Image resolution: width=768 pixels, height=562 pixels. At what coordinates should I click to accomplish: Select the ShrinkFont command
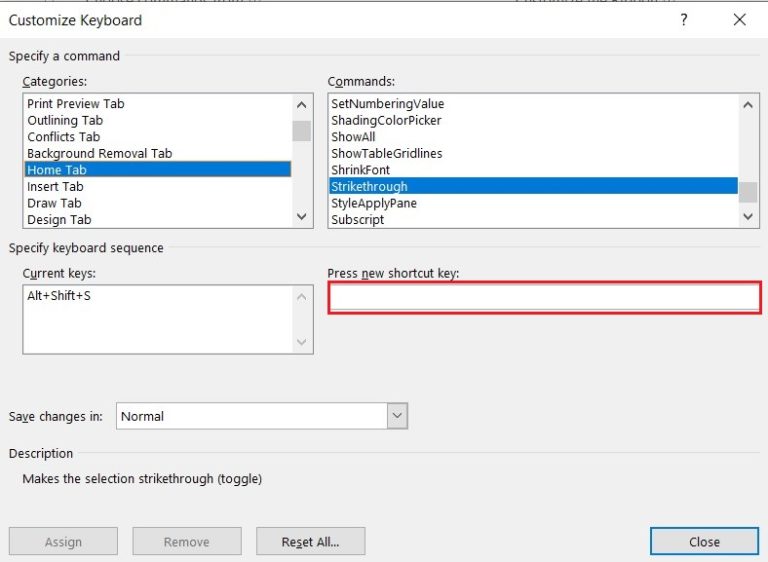tap(360, 170)
